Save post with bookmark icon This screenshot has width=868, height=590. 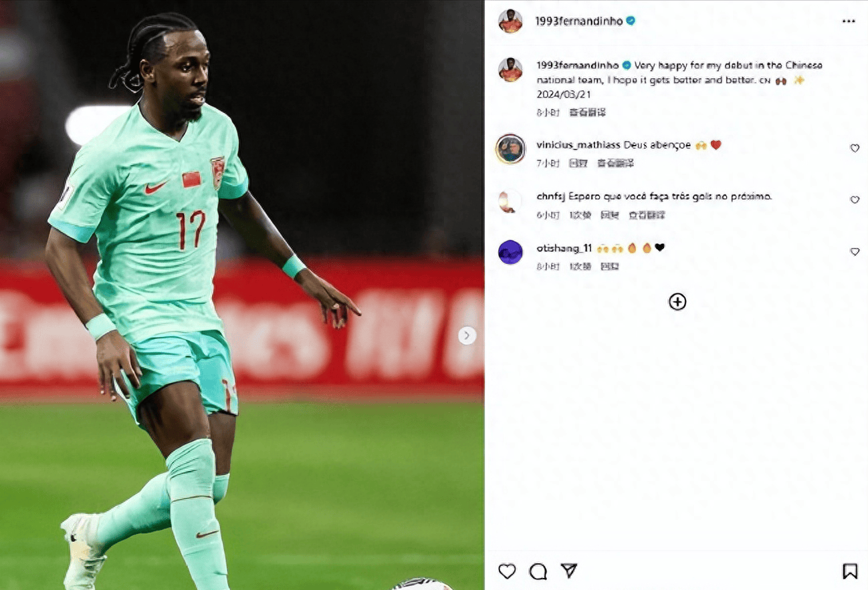coord(849,571)
